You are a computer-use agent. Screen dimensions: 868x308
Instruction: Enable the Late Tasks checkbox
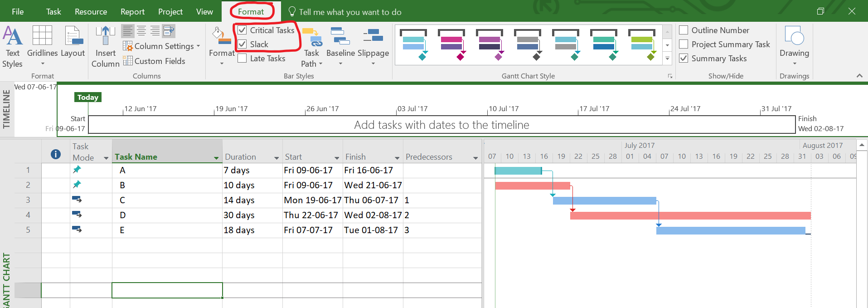[x=242, y=59]
